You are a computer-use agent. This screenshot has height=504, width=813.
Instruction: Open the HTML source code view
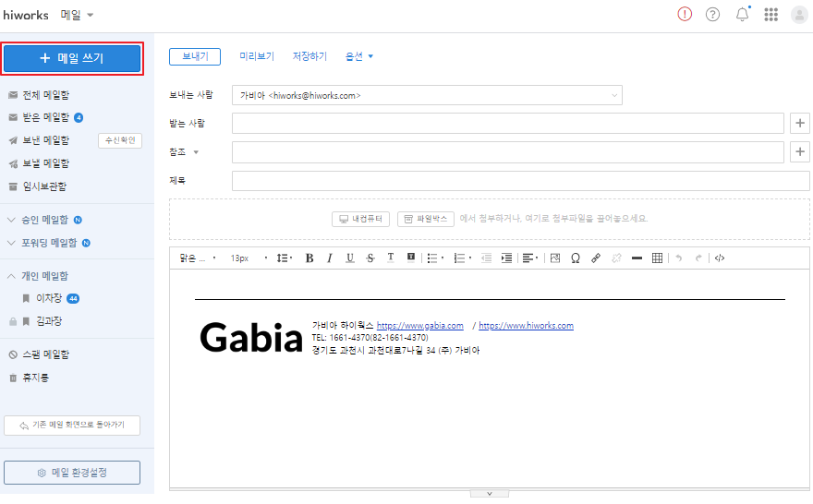click(x=720, y=258)
